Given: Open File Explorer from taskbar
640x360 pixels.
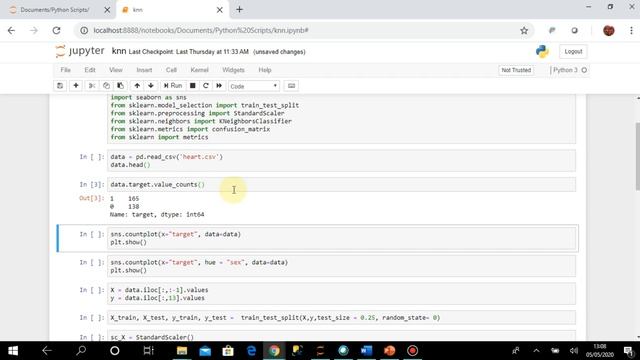Looking at the screenshot, I should coord(182,351).
